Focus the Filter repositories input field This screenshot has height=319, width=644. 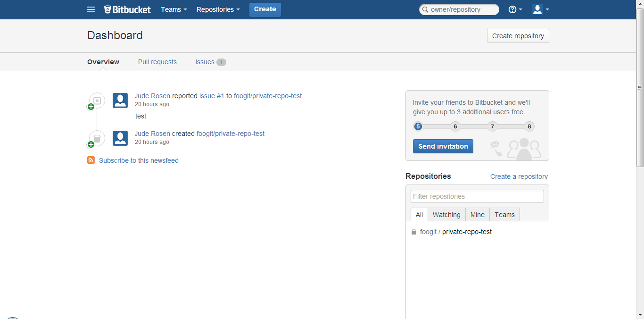click(x=477, y=196)
